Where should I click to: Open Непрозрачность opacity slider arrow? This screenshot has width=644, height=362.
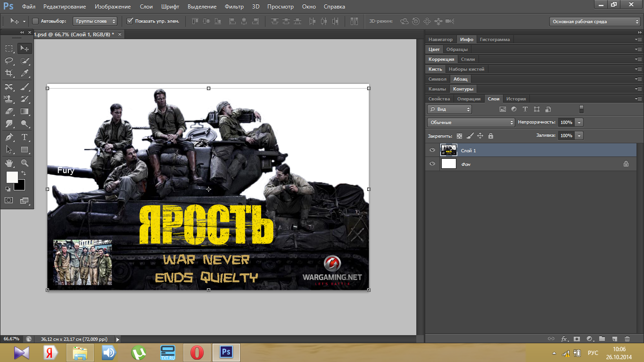579,122
